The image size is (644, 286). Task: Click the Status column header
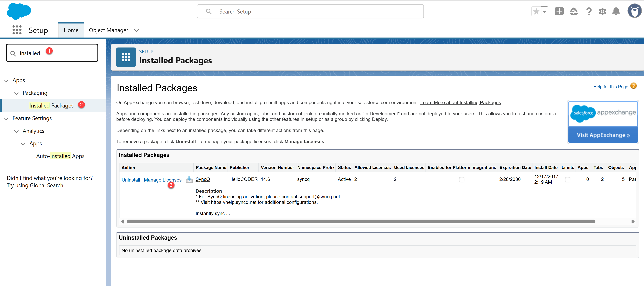[344, 167]
